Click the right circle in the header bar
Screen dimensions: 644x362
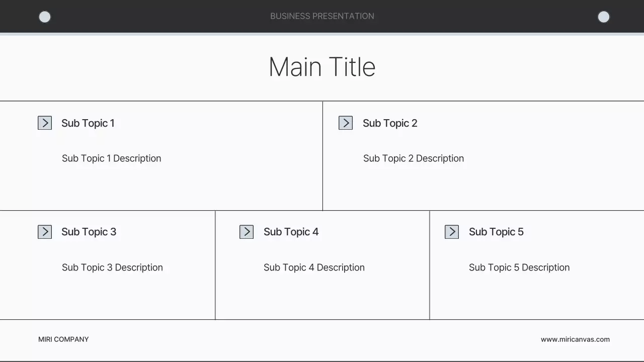pyautogui.click(x=603, y=17)
